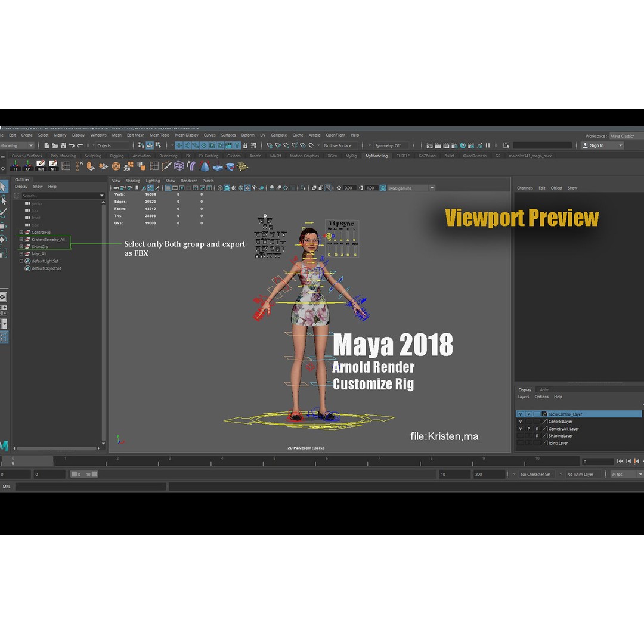Image resolution: width=644 pixels, height=644 pixels.
Task: Switch to the Rigging shelf tab
Action: 117,156
